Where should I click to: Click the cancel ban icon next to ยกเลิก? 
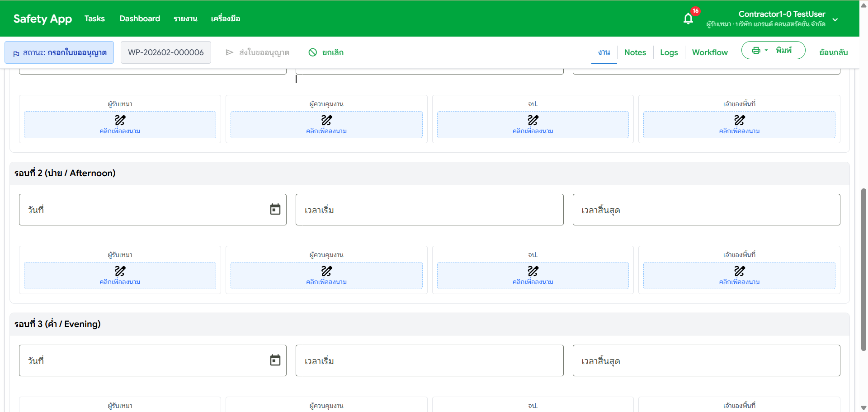click(x=313, y=52)
